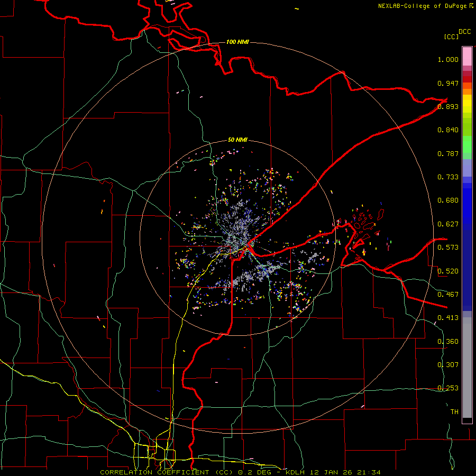Image resolution: width=476 pixels, height=476 pixels.
Task: Click the bright green color bar segment
Action: 467,144
